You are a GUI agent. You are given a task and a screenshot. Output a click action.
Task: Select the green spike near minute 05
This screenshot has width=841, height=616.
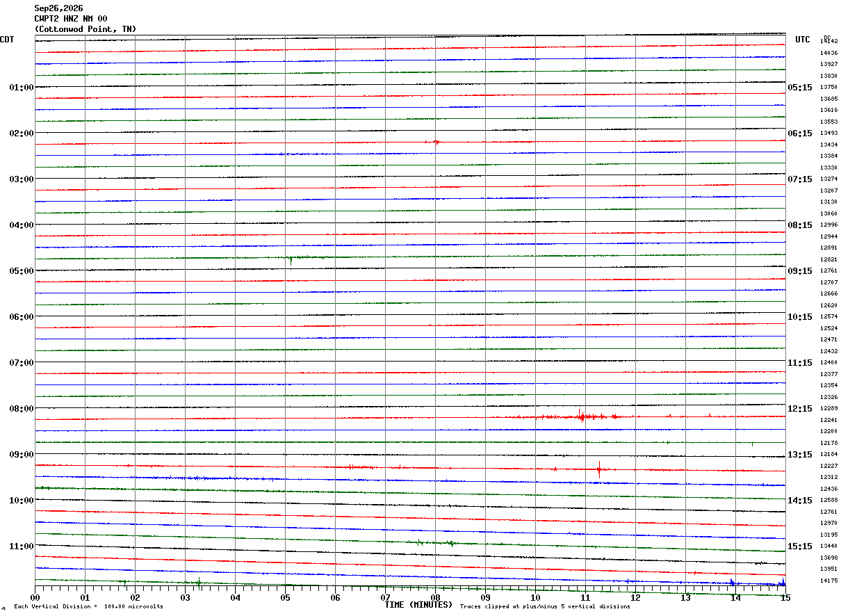click(x=291, y=259)
